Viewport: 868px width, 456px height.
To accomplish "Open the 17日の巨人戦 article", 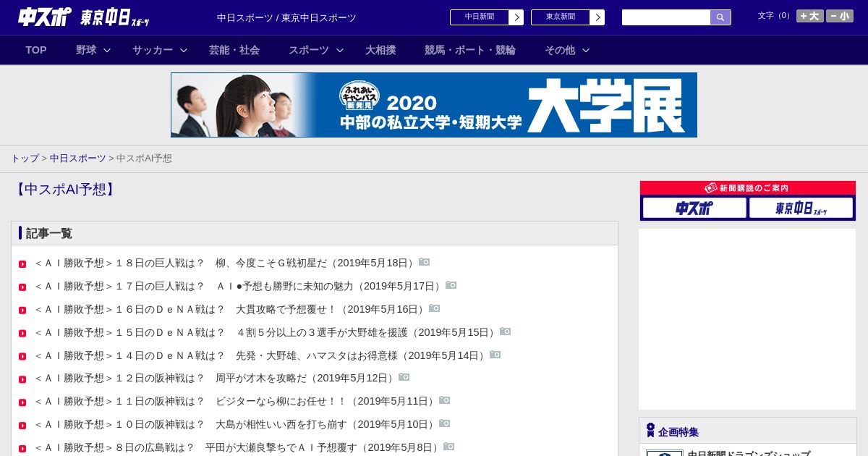I will tap(239, 286).
